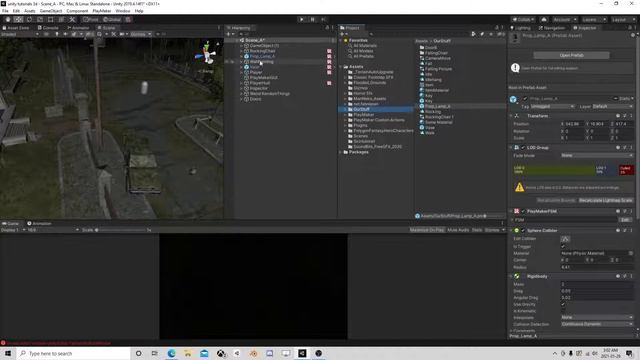Open the Layer dropdown set to Default
The image size is (640, 360).
(612, 107)
